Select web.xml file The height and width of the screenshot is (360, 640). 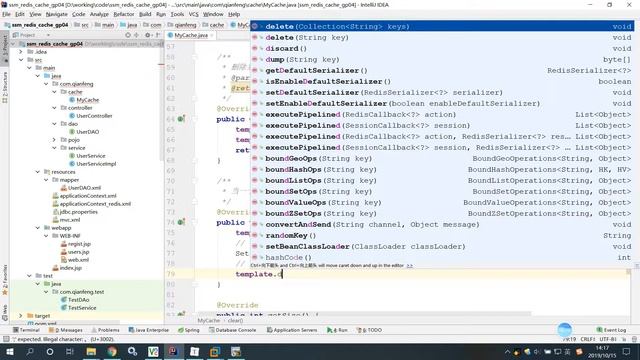click(75, 260)
